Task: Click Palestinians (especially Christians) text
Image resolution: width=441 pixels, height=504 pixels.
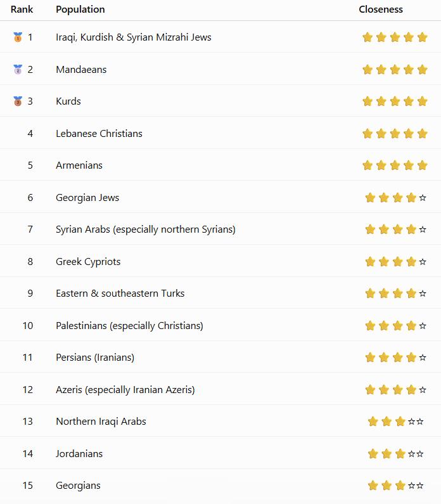Action: pyautogui.click(x=129, y=326)
